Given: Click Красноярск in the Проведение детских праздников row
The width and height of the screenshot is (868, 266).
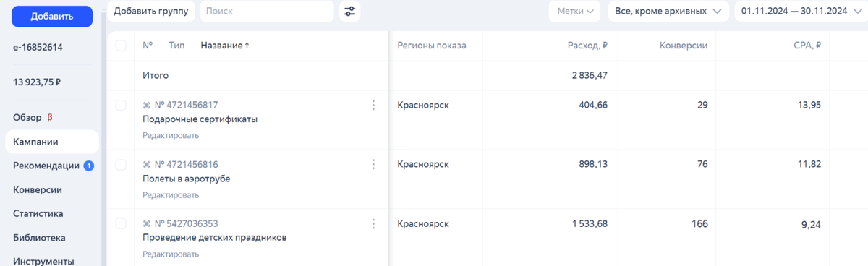Looking at the screenshot, I should [423, 223].
